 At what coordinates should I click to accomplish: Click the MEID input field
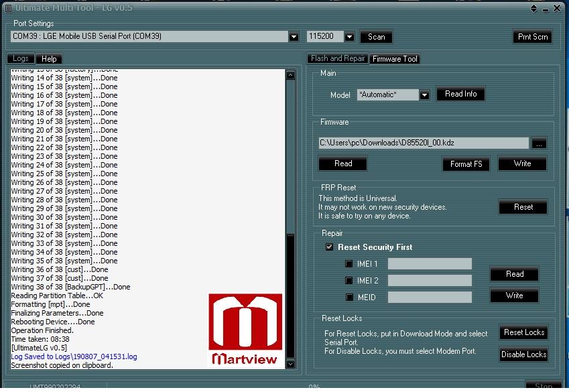[x=430, y=297]
